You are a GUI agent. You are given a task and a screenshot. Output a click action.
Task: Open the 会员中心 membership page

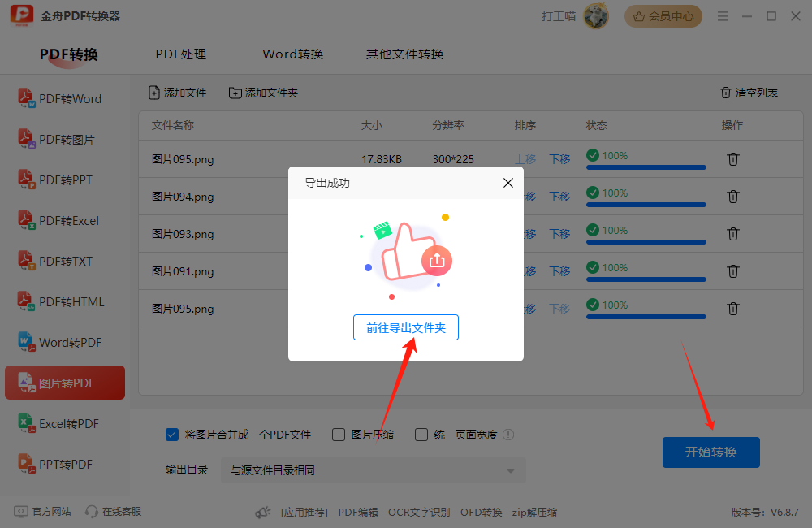pyautogui.click(x=663, y=15)
